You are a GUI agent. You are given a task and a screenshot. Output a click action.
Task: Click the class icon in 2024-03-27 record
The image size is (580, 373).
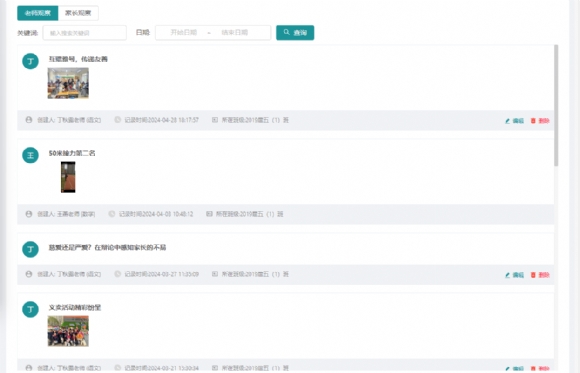[x=215, y=274]
